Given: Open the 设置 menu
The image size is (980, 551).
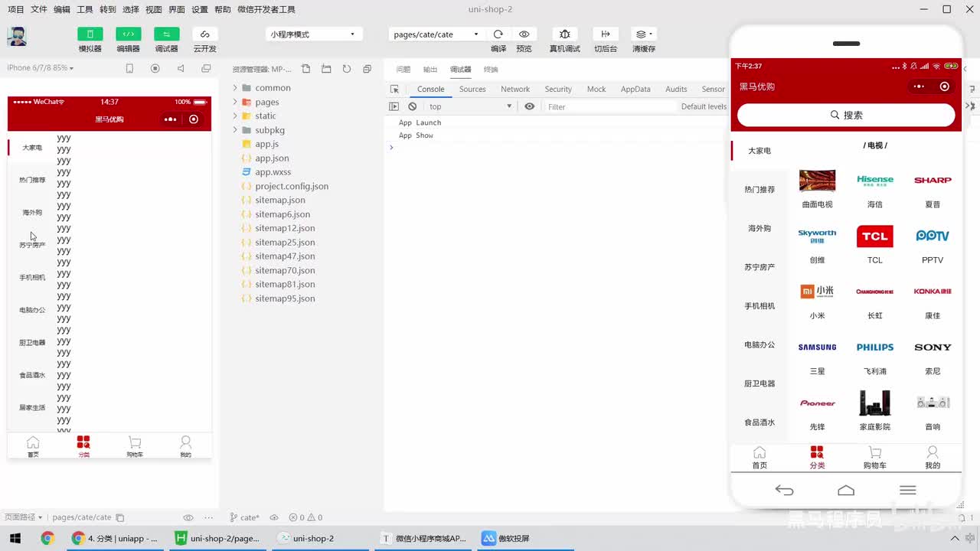Looking at the screenshot, I should 200,9.
